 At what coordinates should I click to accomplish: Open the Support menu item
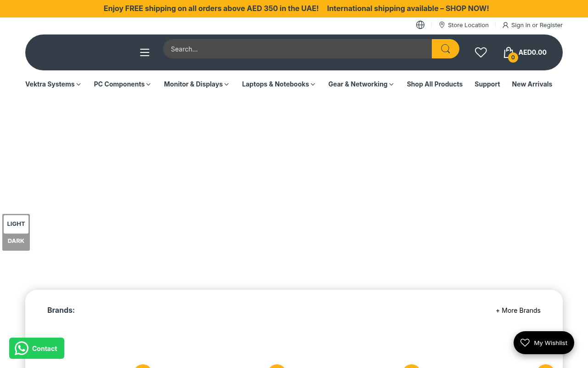click(487, 84)
